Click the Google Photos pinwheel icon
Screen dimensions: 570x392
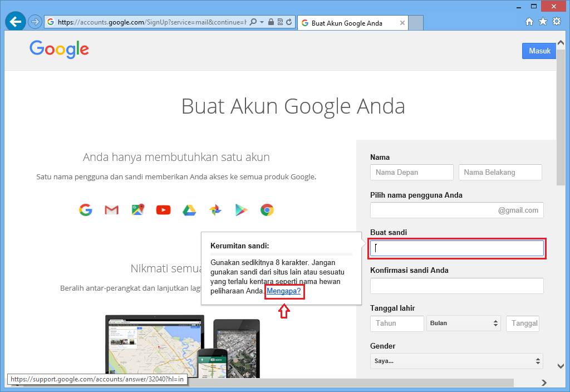(215, 210)
